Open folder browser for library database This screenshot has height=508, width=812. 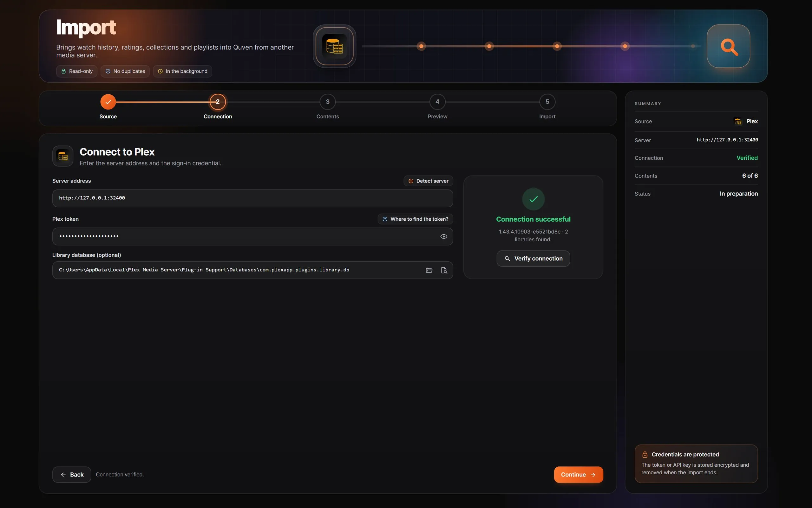(x=429, y=270)
